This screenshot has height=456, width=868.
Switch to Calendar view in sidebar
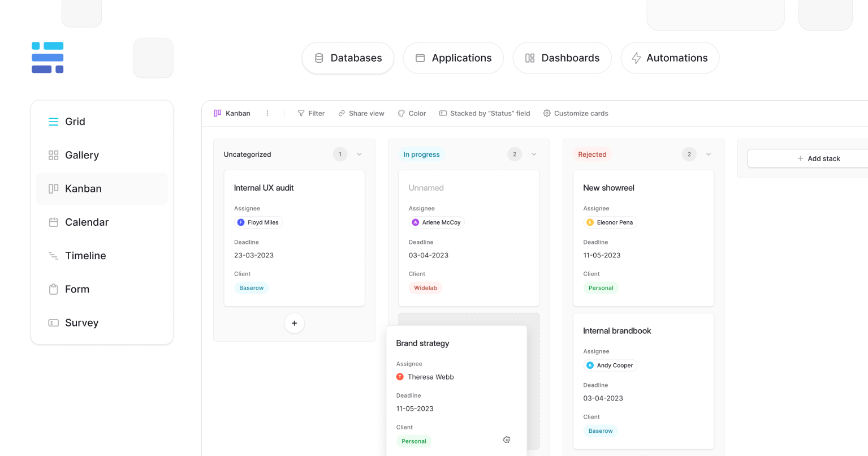pos(102,222)
